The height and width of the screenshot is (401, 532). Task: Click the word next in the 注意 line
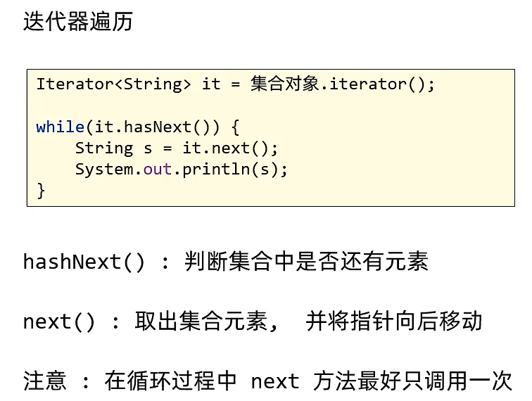274,382
